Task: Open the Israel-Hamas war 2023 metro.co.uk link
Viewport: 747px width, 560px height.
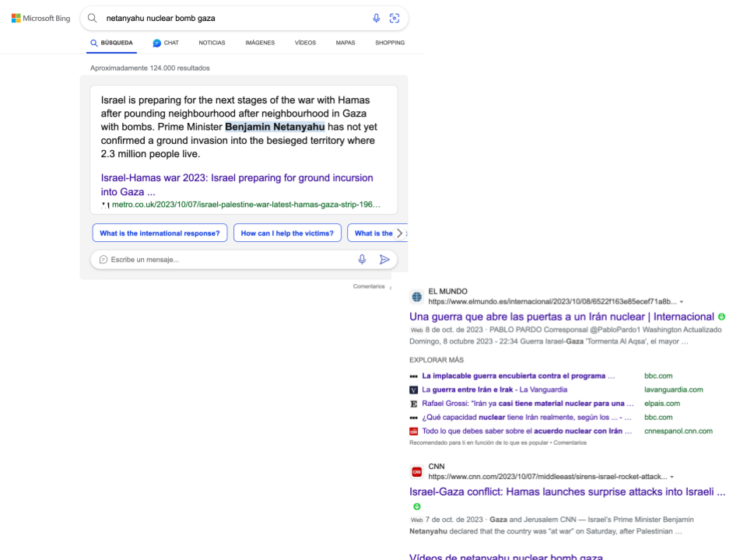Action: coord(237,184)
